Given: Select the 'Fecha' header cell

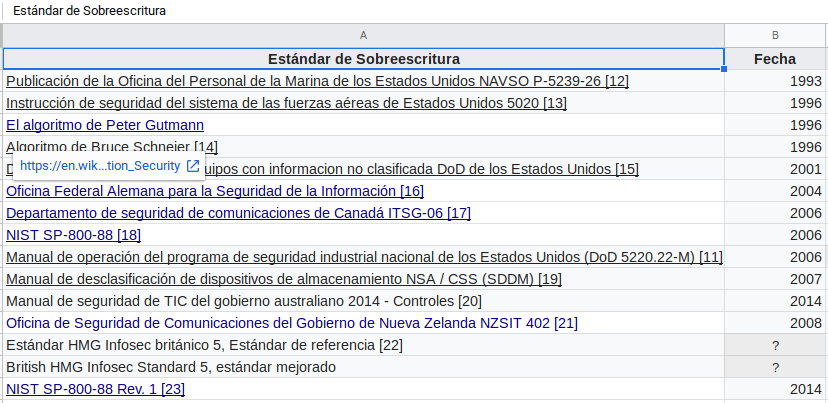Looking at the screenshot, I should (775, 58).
